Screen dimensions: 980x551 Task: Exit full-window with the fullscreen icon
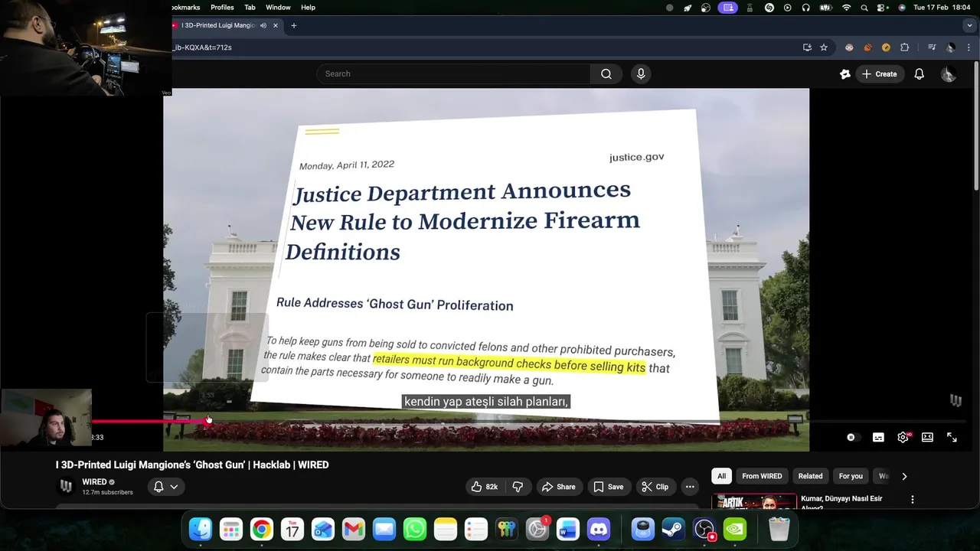click(x=952, y=437)
